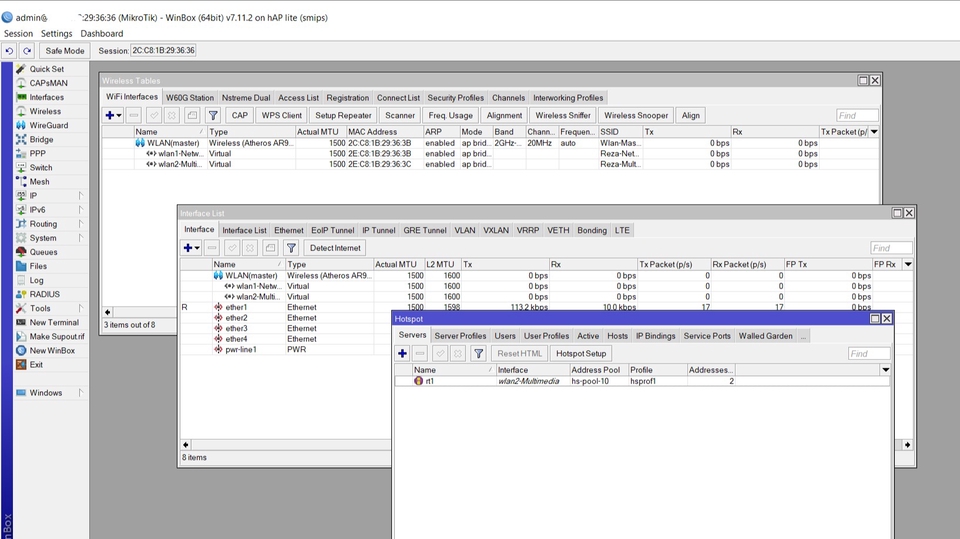Open Bridge menu in sidebar

tap(41, 140)
